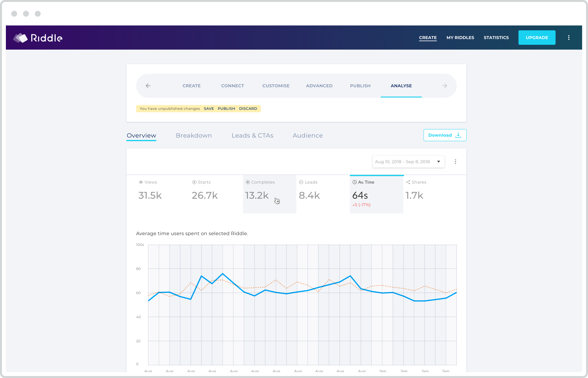Click the 'You have unpublished changes' text

coord(170,108)
